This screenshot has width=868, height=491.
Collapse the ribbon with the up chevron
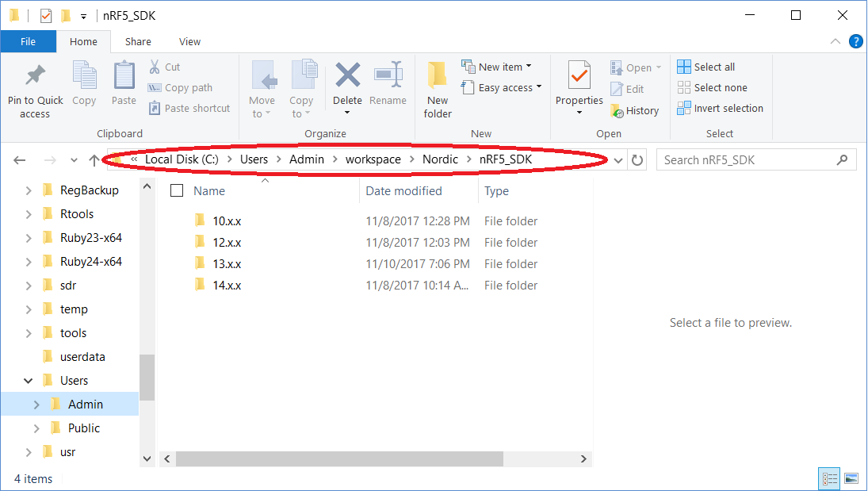click(x=835, y=41)
